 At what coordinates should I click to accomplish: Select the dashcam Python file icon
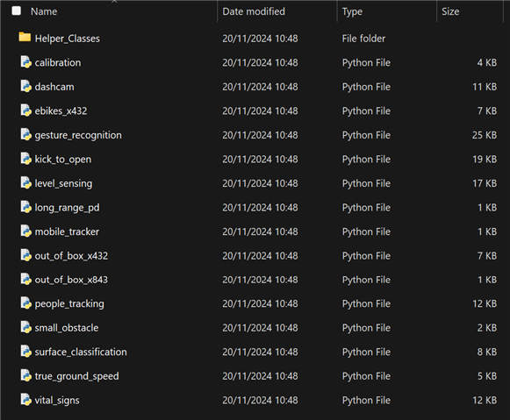[25, 86]
